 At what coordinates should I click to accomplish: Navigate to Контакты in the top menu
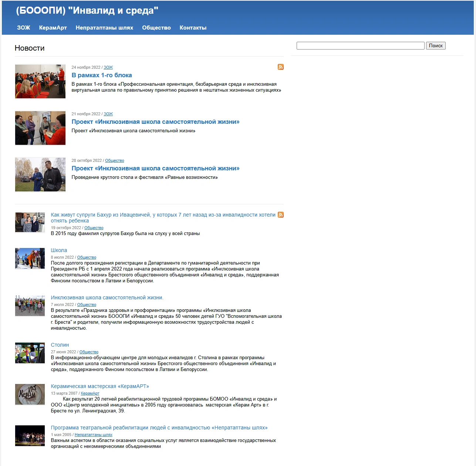pyautogui.click(x=193, y=28)
